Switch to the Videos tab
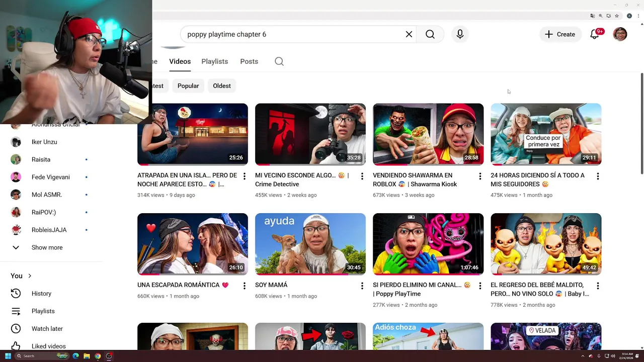Image resolution: width=644 pixels, height=362 pixels. click(180, 61)
